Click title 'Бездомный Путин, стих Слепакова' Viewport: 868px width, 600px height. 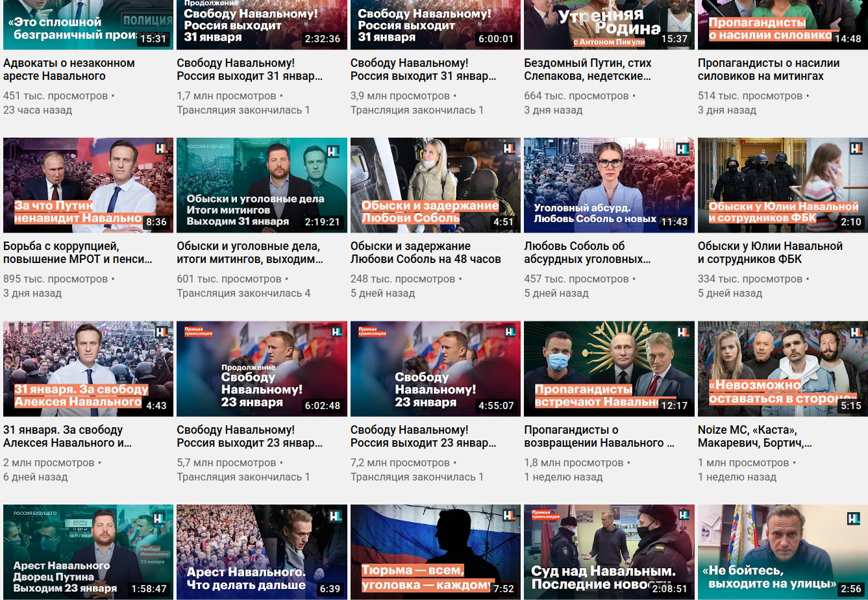click(588, 69)
